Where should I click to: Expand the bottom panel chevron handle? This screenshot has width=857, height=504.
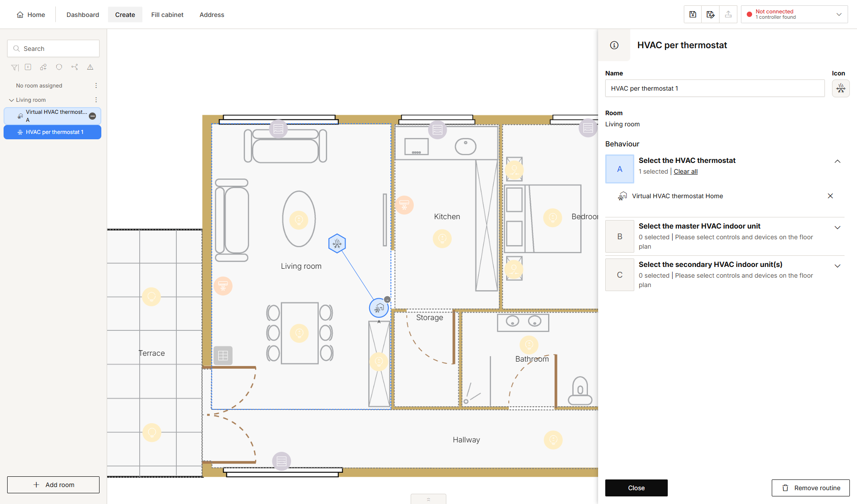[428, 499]
